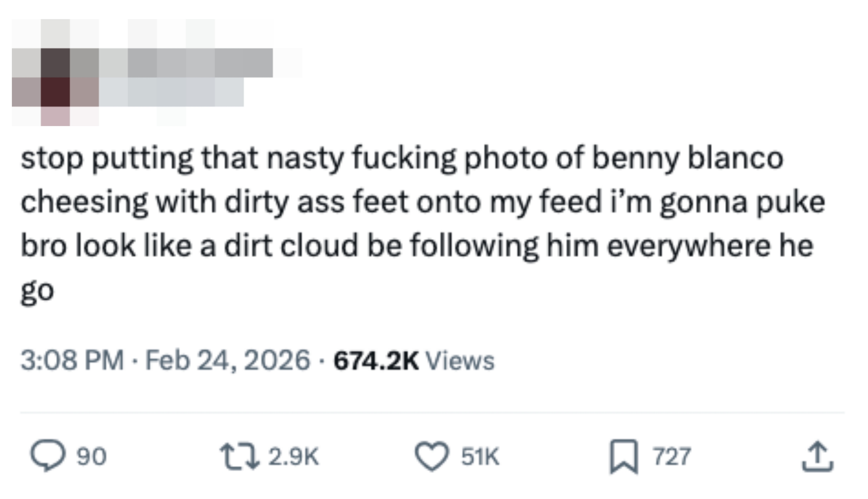Bookmark this tweet using the bookmark icon
The width and height of the screenshot is (868, 499).
623,456
